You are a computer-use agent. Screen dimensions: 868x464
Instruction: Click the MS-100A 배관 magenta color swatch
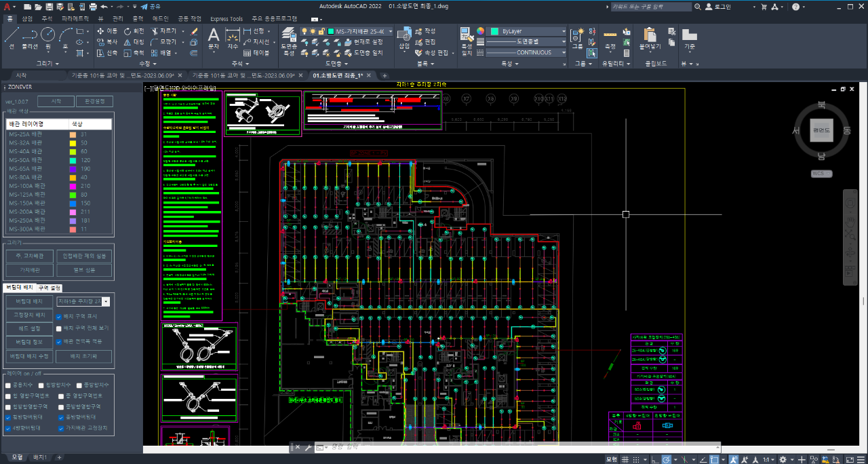[73, 186]
